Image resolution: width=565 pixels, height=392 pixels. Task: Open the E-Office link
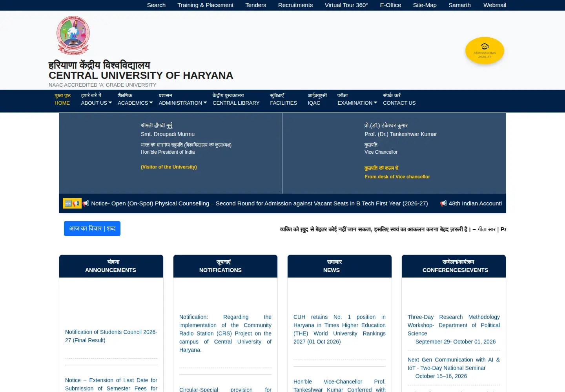pyautogui.click(x=390, y=5)
